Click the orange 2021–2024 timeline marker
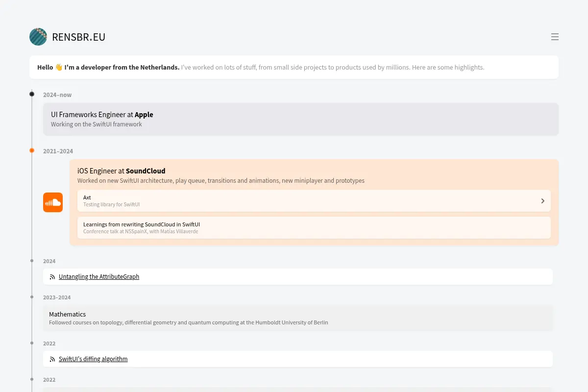The height and width of the screenshot is (392, 588). click(32, 150)
